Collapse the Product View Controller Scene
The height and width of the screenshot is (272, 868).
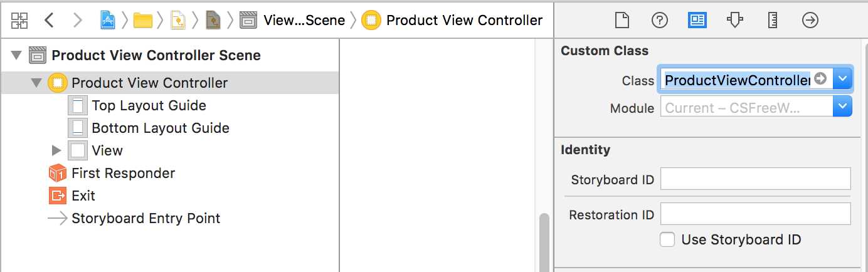[x=16, y=55]
